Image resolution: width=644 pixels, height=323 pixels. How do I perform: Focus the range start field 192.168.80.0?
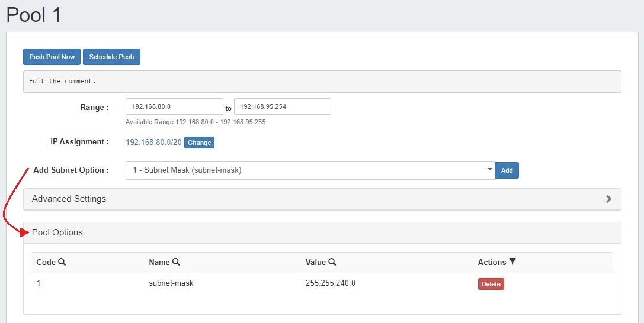(x=174, y=107)
